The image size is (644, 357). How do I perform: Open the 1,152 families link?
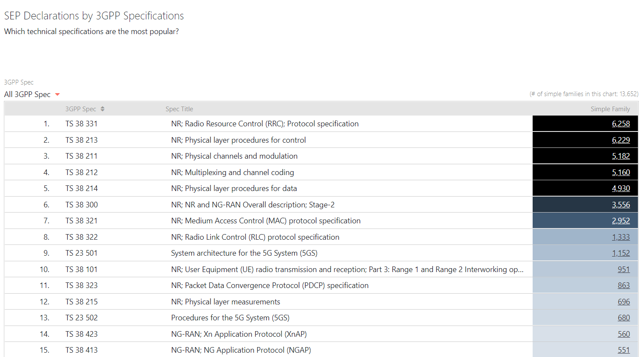click(621, 253)
